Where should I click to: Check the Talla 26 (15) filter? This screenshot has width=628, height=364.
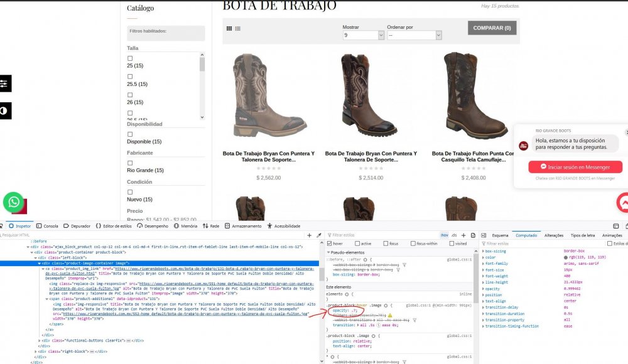130,95
